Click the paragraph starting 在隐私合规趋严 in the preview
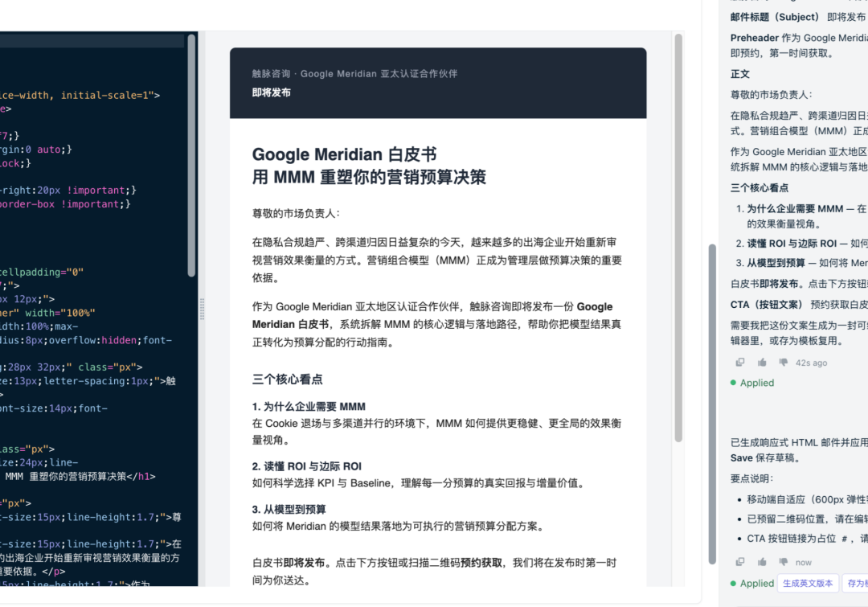 [436, 260]
